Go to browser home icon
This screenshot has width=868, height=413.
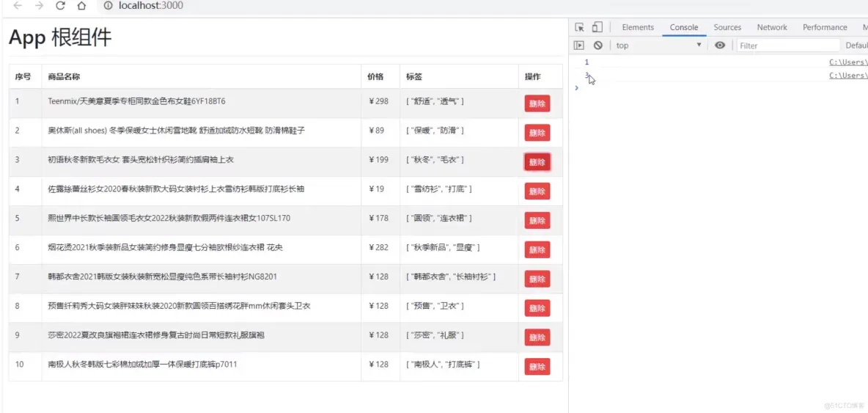pyautogui.click(x=81, y=6)
